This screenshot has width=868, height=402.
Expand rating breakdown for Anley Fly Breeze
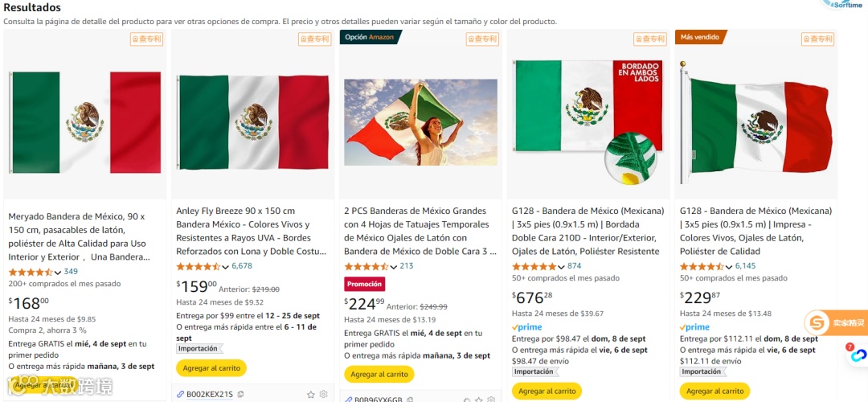click(225, 266)
